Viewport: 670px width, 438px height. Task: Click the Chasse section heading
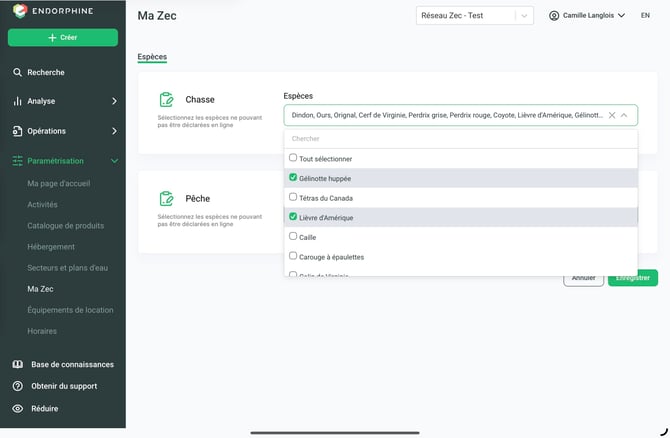point(200,100)
